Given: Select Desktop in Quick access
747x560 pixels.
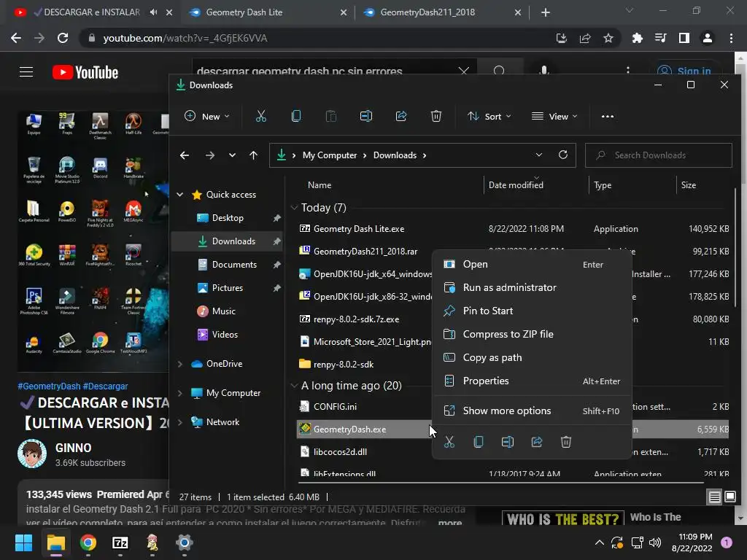Looking at the screenshot, I should (x=228, y=218).
